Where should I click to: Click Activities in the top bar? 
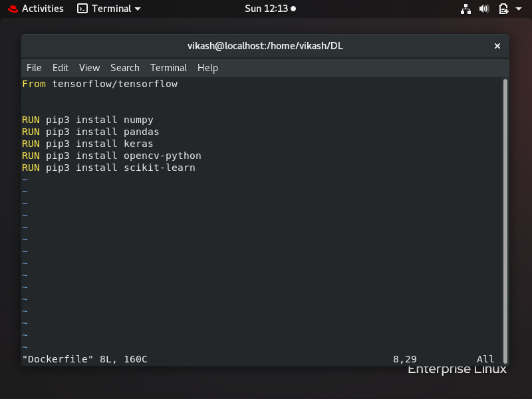tap(43, 9)
